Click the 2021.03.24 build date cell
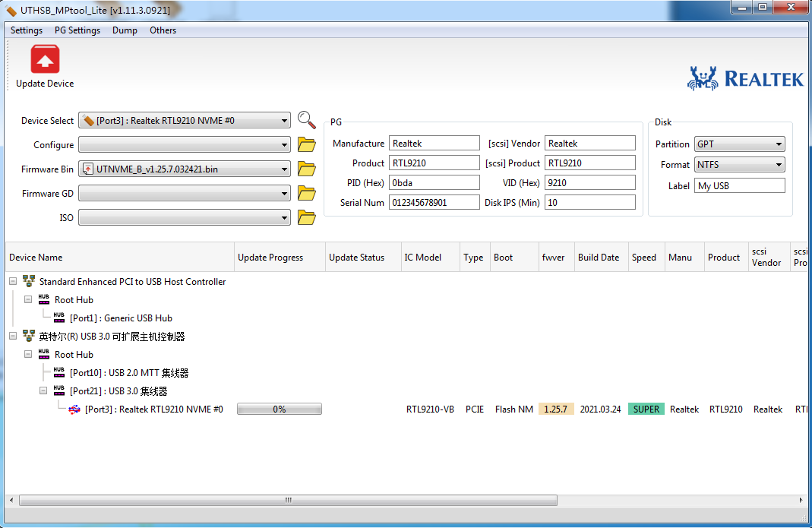 click(x=600, y=409)
